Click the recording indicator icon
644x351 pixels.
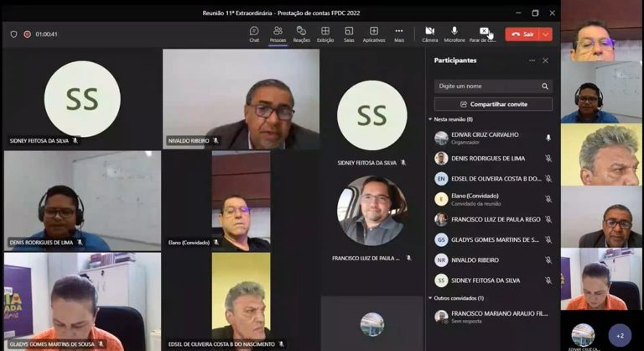[27, 34]
